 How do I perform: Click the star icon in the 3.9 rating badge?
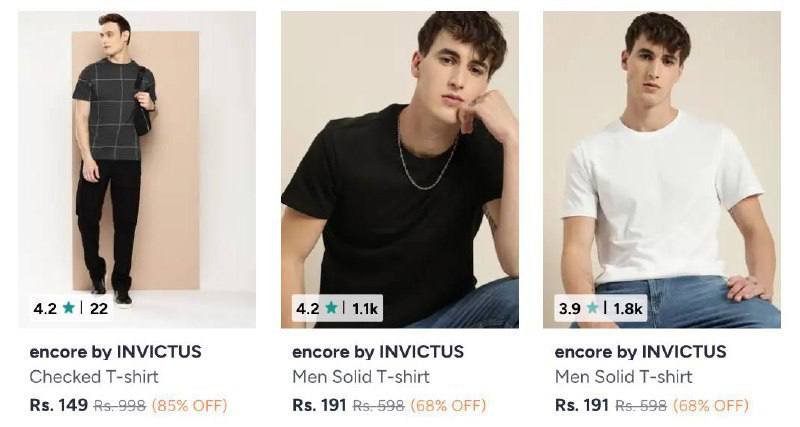tap(592, 308)
